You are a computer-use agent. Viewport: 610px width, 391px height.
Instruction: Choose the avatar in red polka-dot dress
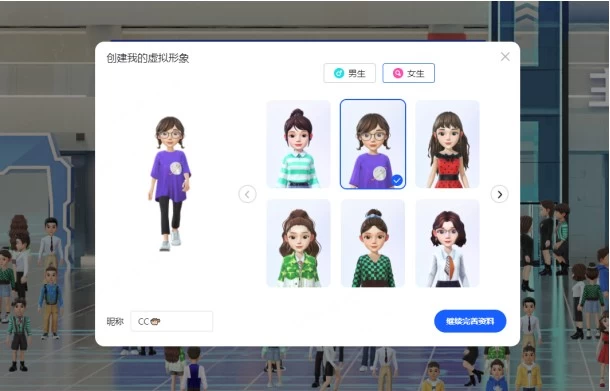447,144
